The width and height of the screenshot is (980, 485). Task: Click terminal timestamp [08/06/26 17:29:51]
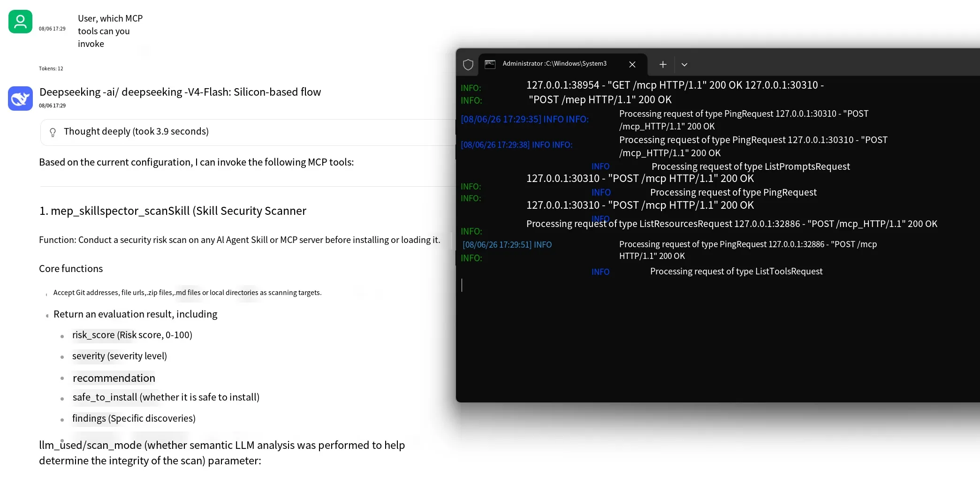pyautogui.click(x=497, y=245)
